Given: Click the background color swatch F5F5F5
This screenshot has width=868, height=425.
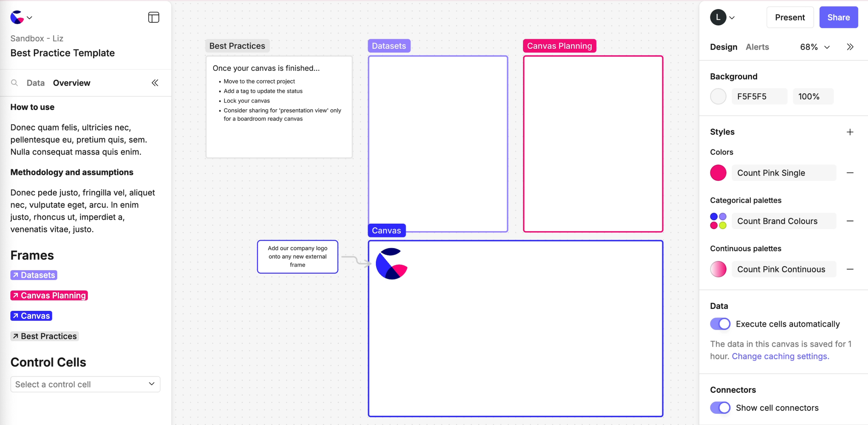Looking at the screenshot, I should (718, 97).
